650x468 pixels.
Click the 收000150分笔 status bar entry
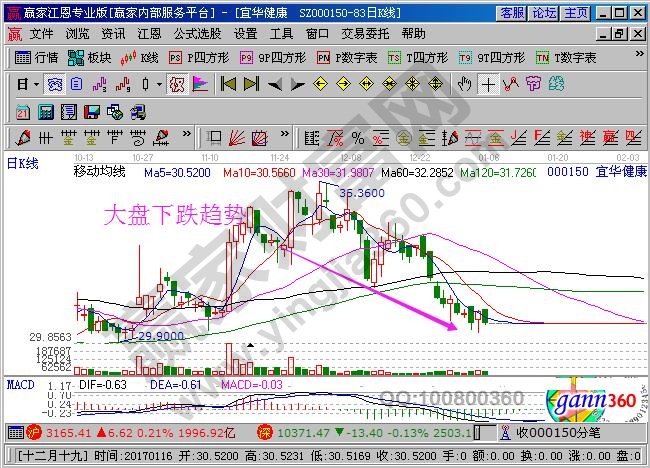(x=558, y=433)
